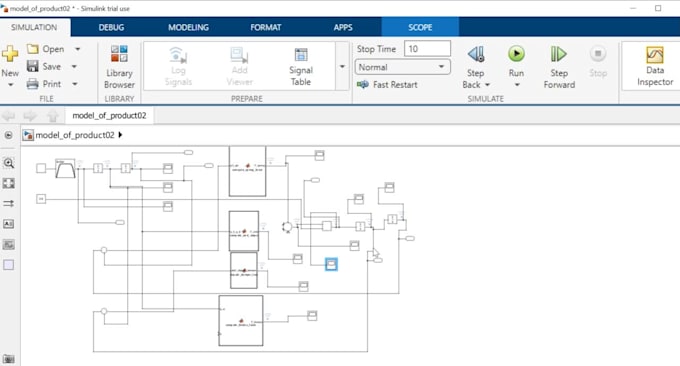Select the circular sum block
This screenshot has width=680, height=366.
[287, 226]
